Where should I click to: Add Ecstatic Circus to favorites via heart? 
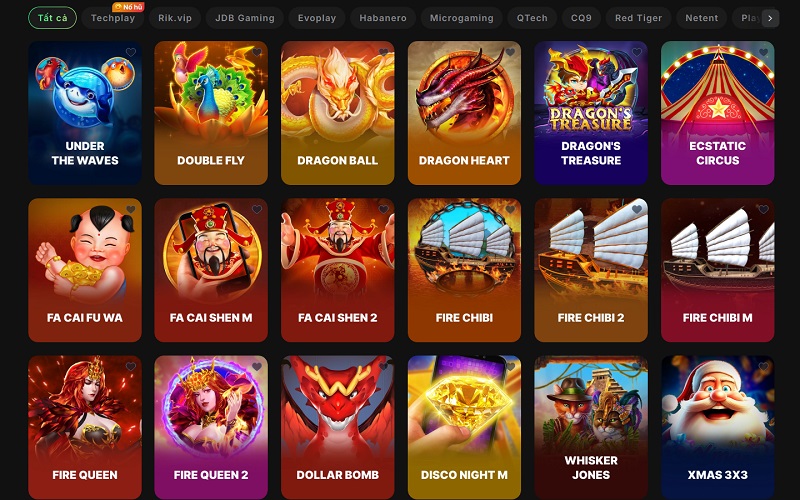point(763,52)
